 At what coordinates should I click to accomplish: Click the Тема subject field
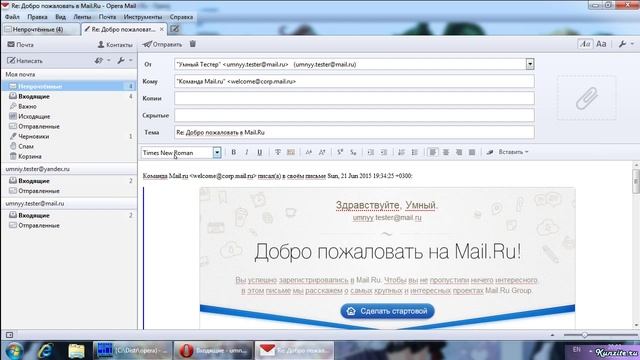pos(354,132)
